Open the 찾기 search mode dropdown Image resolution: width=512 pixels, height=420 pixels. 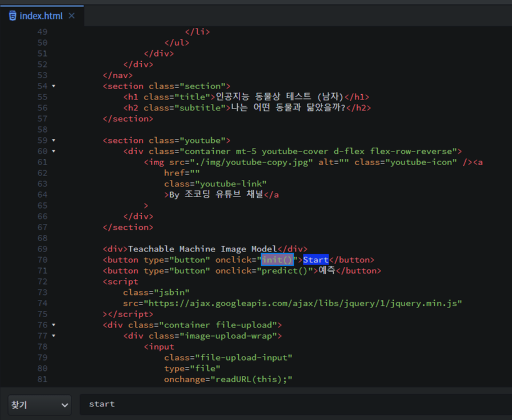click(39, 405)
